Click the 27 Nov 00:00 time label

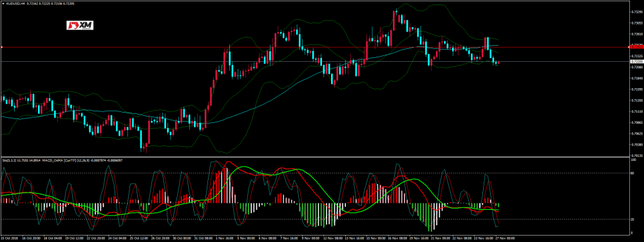(506, 237)
